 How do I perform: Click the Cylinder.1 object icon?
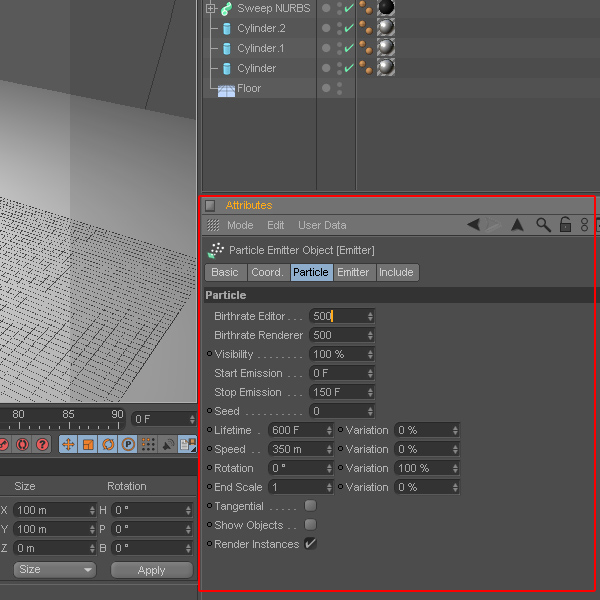(x=227, y=49)
